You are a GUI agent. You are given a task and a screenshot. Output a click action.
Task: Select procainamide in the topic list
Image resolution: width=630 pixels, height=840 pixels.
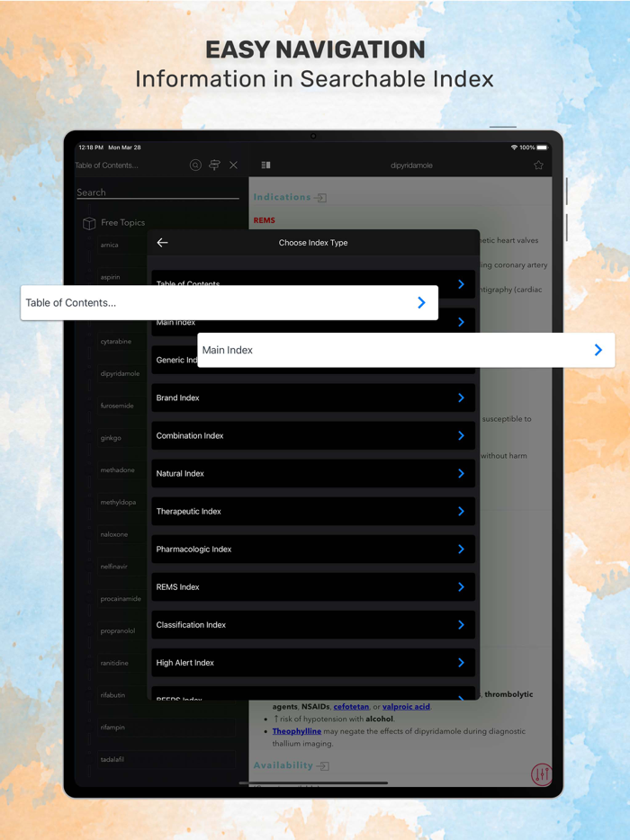click(121, 598)
